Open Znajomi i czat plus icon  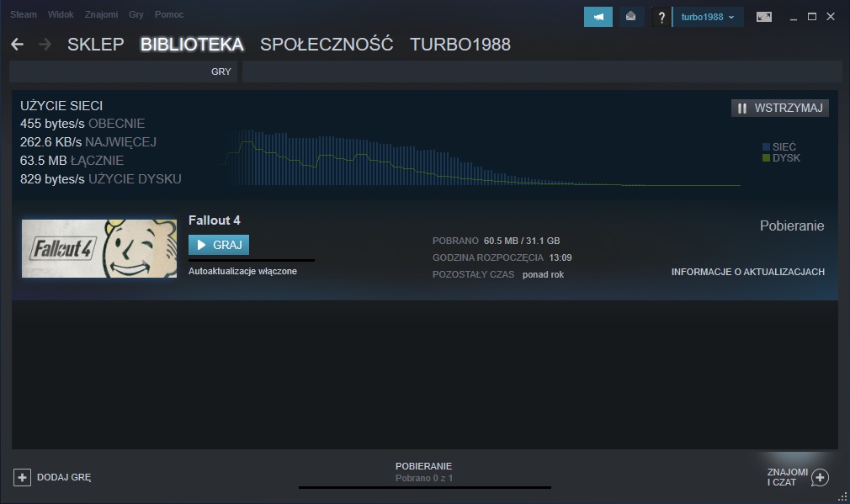click(x=820, y=477)
